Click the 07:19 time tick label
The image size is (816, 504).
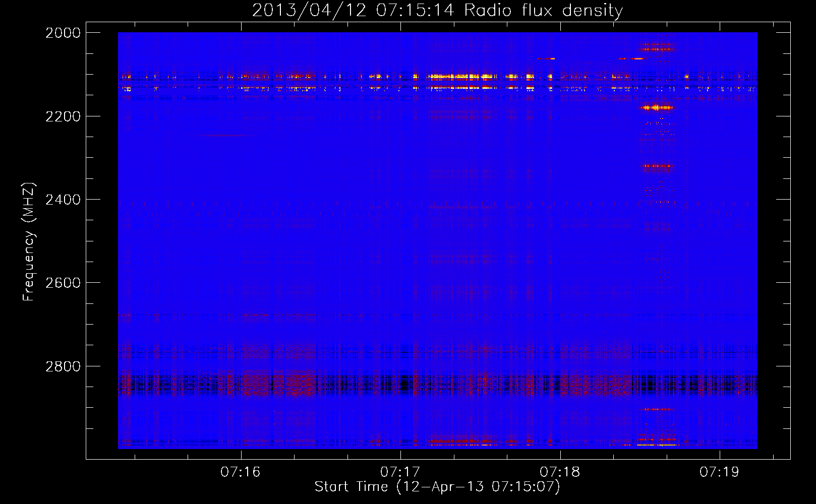click(719, 472)
